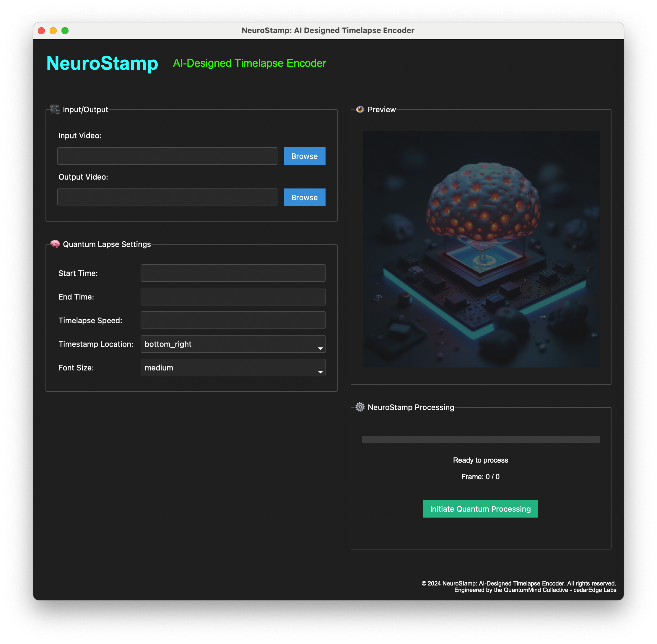Browse for the output video location
The width and height of the screenshot is (657, 644).
tap(305, 198)
